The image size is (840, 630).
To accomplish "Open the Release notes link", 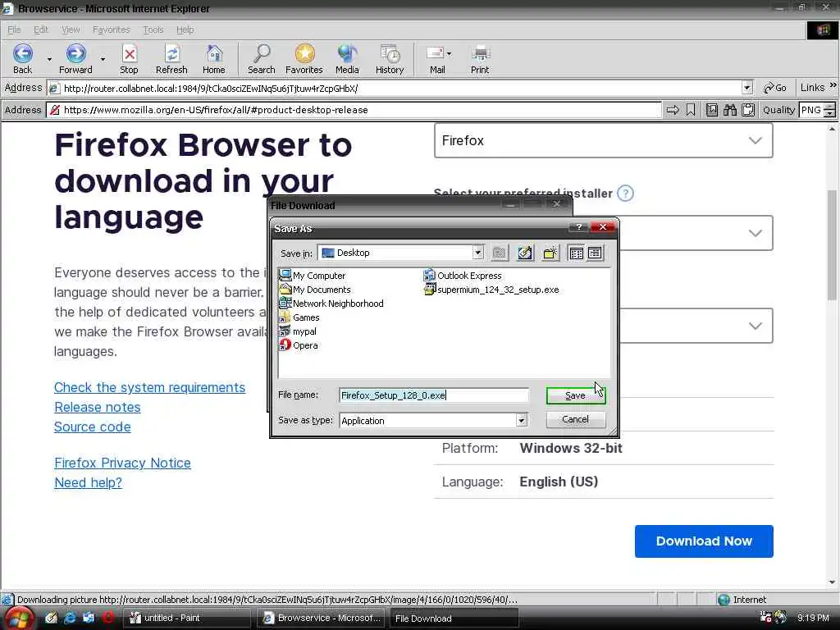I will 97,407.
